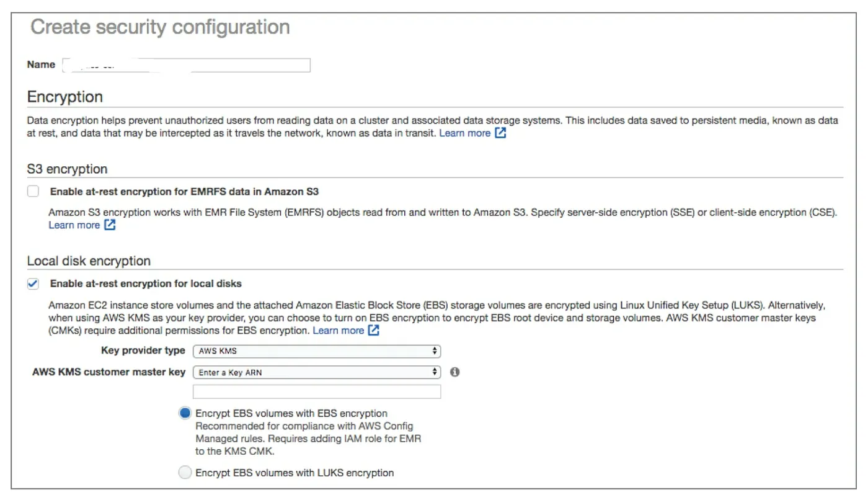Image resolution: width=868 pixels, height=500 pixels.
Task: Click the Key ARN text entry box
Action: tap(316, 391)
